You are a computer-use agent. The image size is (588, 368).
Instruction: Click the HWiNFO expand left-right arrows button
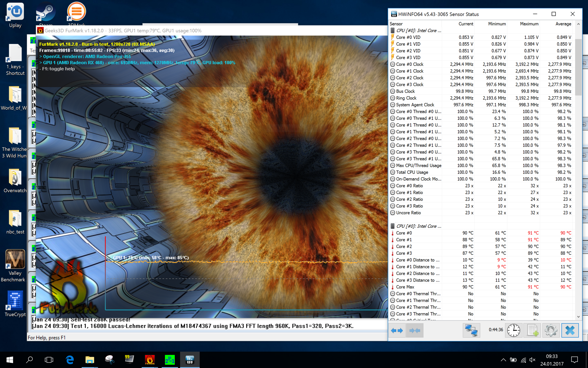[397, 330]
